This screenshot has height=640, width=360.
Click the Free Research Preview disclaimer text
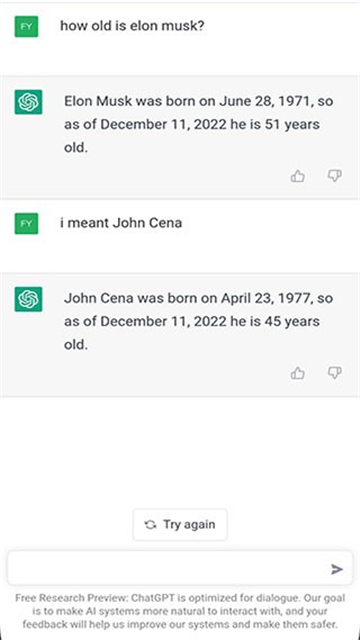[180, 611]
